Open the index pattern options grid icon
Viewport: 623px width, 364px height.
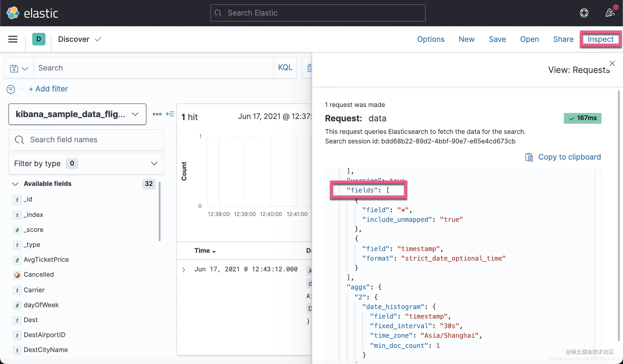point(157,114)
